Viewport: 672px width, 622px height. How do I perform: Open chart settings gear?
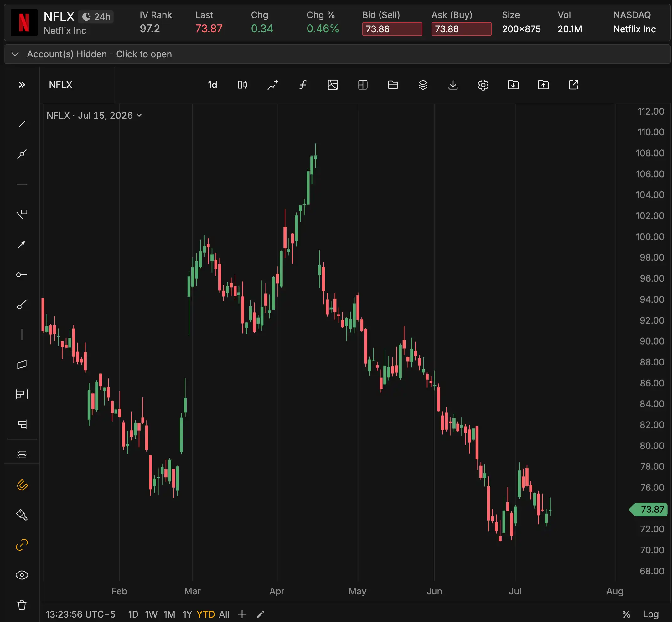[x=483, y=85]
